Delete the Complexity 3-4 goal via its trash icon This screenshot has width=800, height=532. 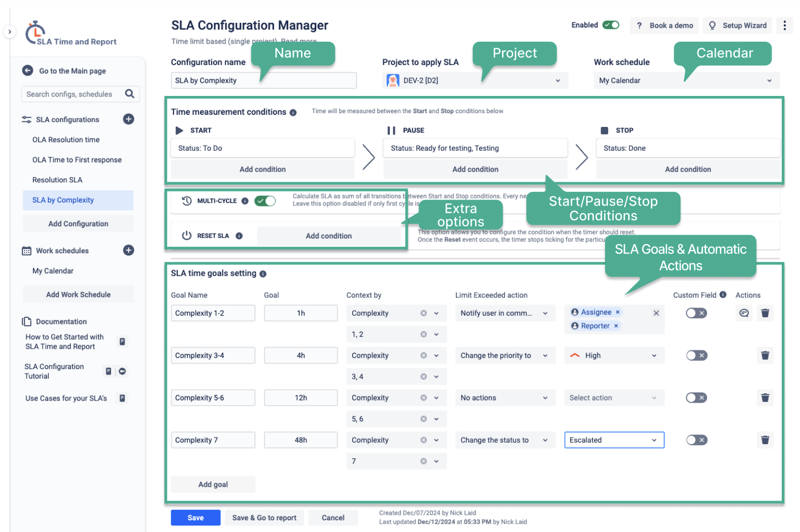(x=765, y=355)
